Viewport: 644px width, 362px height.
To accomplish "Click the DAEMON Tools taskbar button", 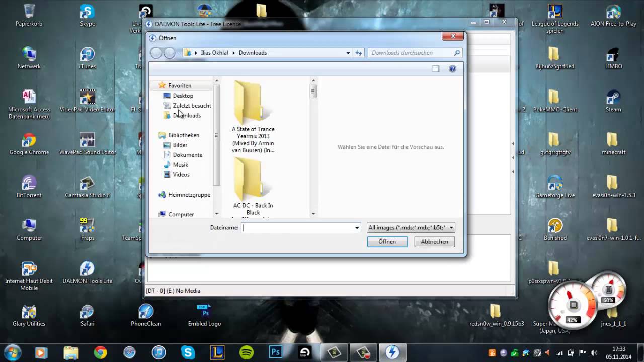I will (393, 352).
